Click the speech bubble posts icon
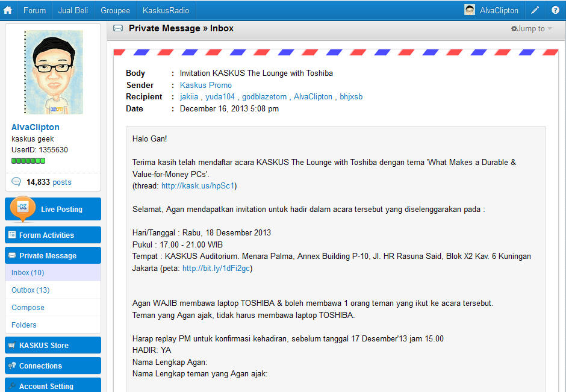Image resolution: width=566 pixels, height=392 pixels. (16, 182)
